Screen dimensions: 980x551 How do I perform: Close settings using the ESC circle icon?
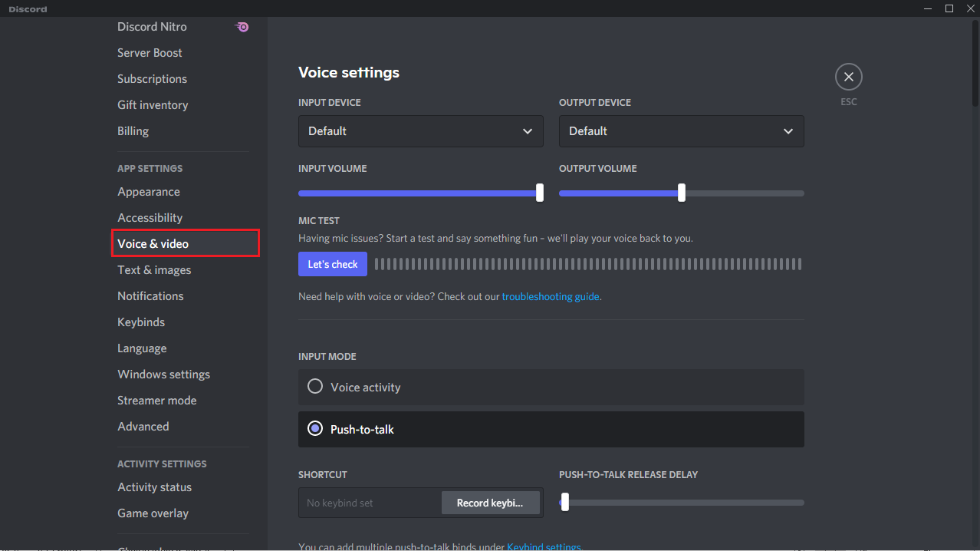pos(848,76)
